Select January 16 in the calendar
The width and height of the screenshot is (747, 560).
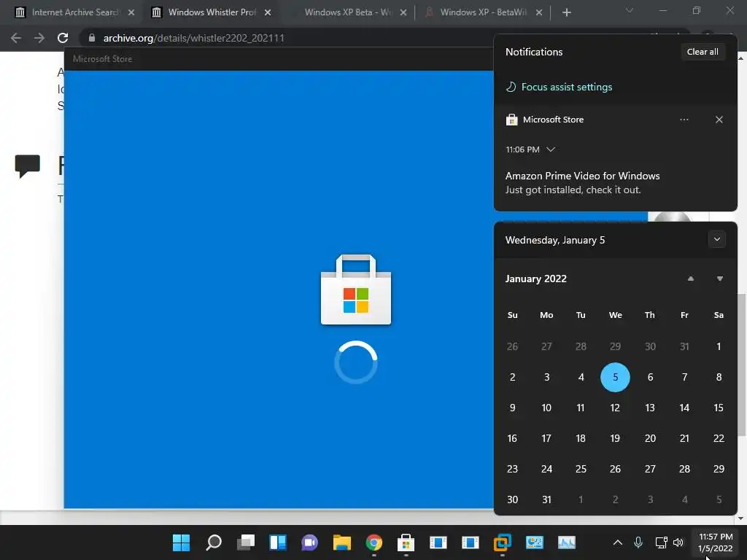point(512,438)
